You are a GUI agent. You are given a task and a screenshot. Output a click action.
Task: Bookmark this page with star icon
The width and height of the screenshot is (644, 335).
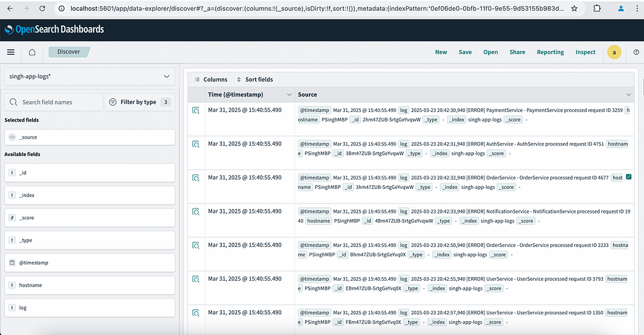click(x=574, y=8)
